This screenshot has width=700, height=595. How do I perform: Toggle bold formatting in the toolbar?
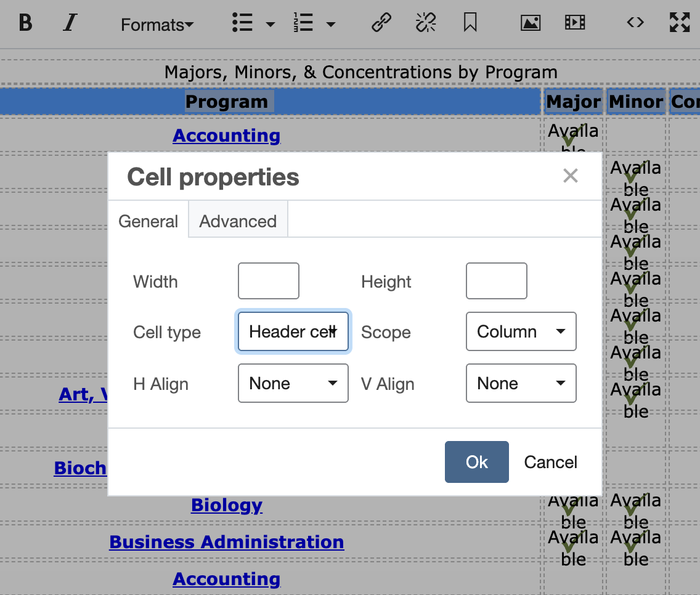pyautogui.click(x=25, y=23)
